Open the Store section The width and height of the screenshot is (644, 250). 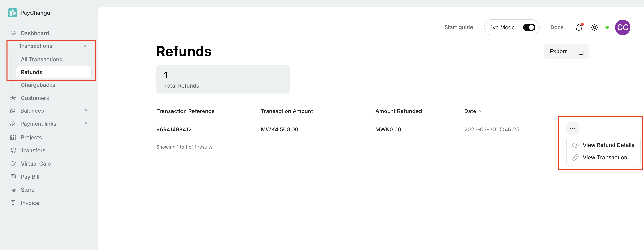point(27,190)
